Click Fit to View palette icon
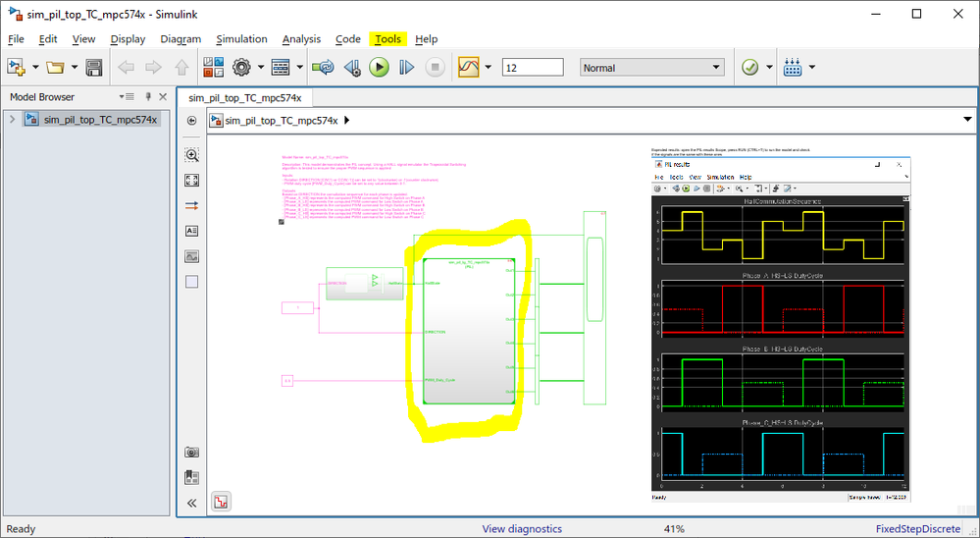 coord(192,181)
